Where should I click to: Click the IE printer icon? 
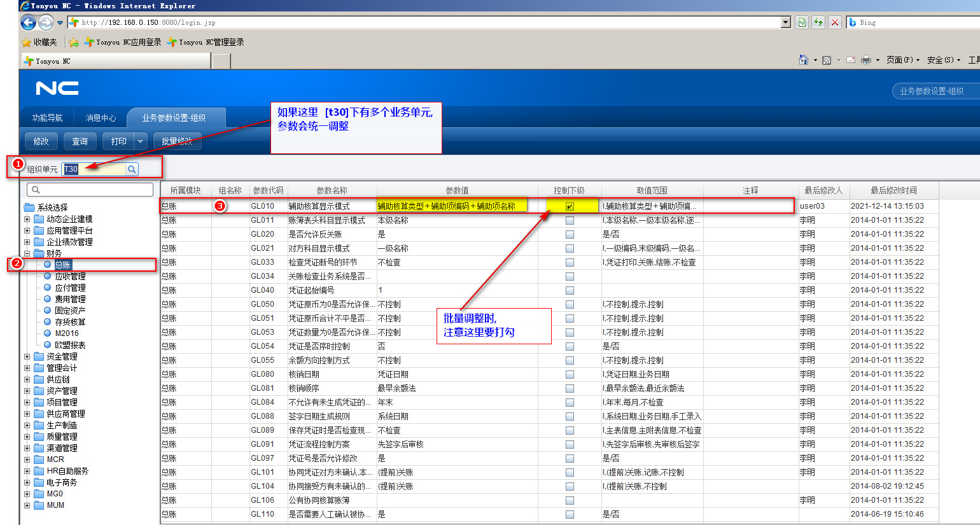point(865,60)
